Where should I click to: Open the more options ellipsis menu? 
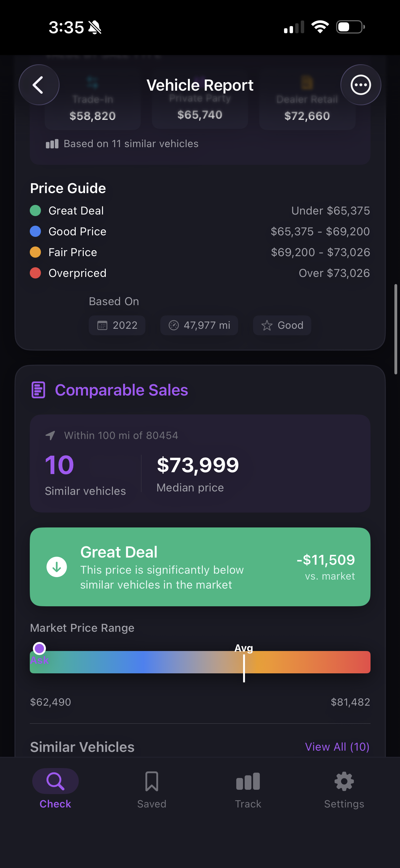(361, 85)
